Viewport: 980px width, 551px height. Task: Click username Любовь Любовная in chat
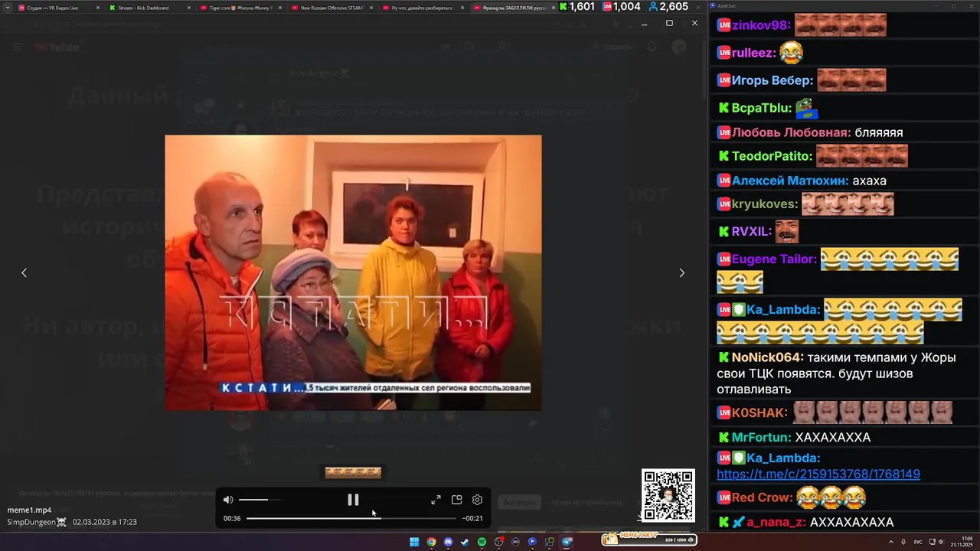point(789,132)
